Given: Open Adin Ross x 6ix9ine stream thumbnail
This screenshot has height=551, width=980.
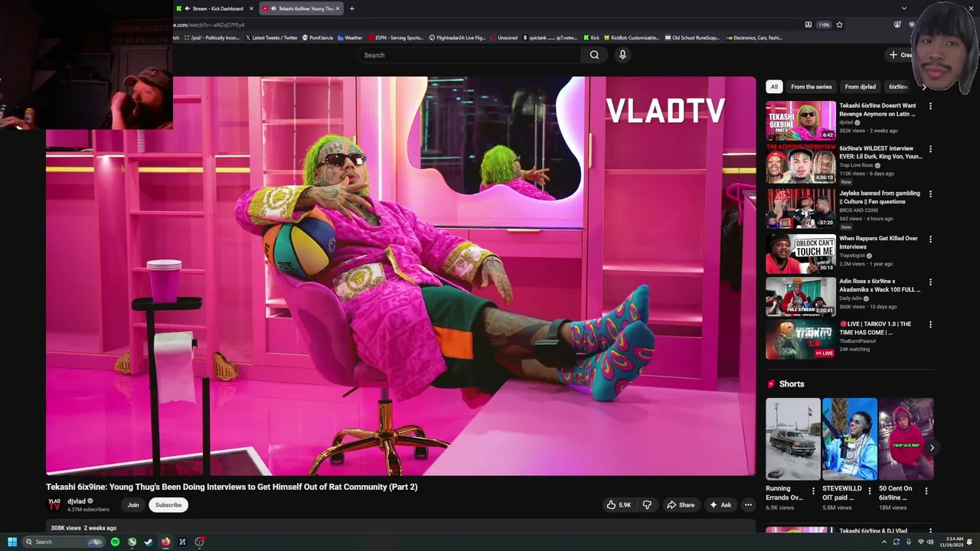Looking at the screenshot, I should click(x=801, y=296).
